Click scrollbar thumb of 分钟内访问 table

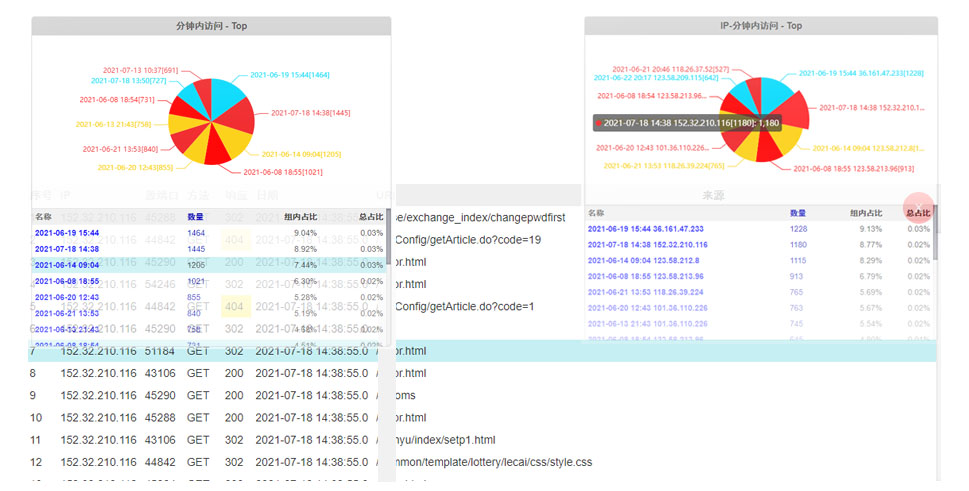388,237
